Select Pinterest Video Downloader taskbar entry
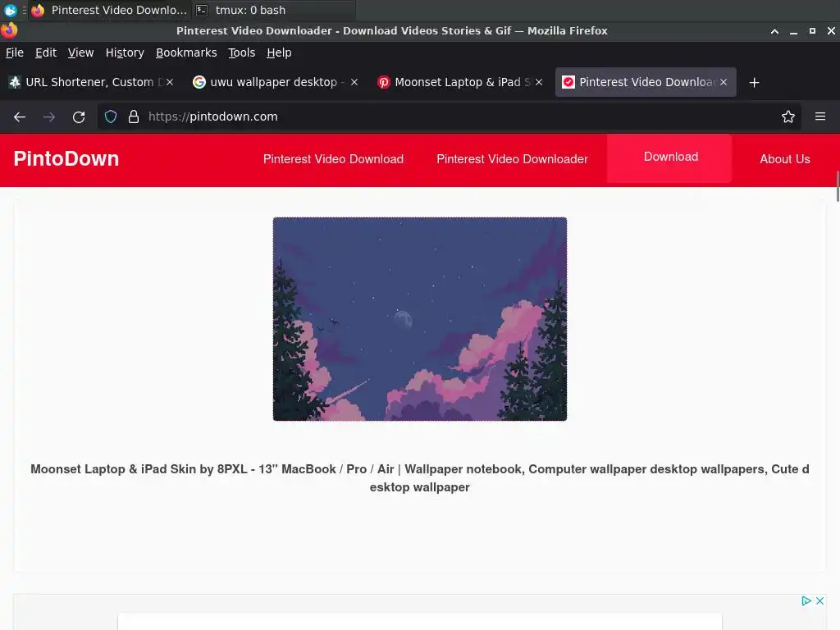The image size is (840, 630). [x=110, y=10]
